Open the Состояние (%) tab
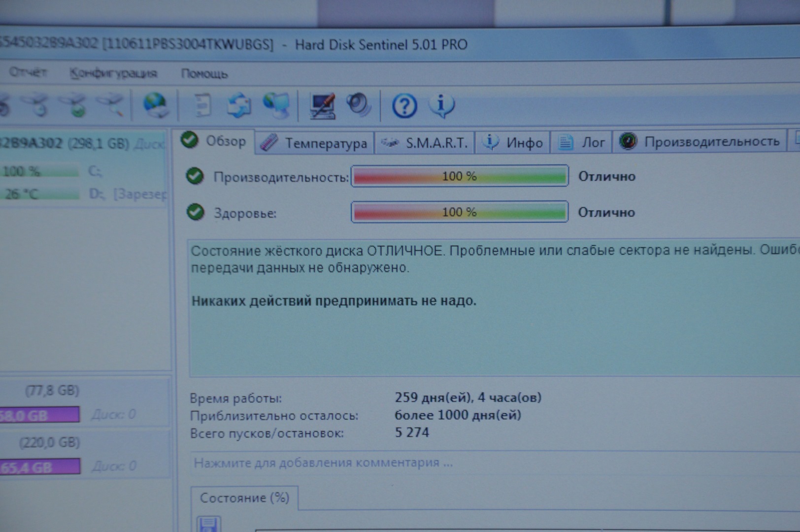 (x=244, y=498)
